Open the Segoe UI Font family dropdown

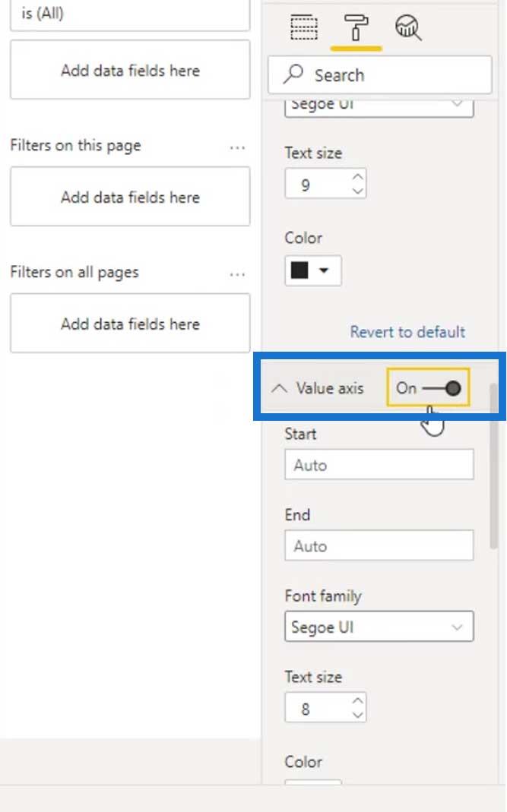point(379,627)
